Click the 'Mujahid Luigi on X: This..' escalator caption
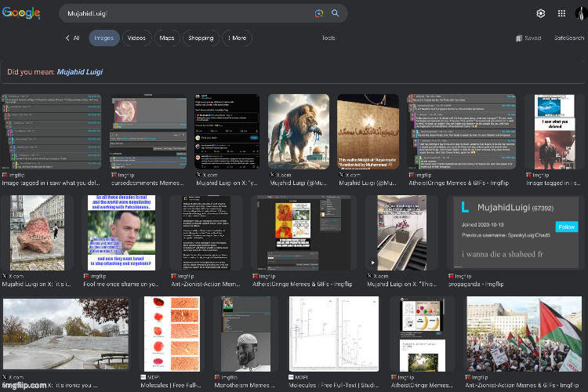Screen dimensions: 588x392 point(401,284)
